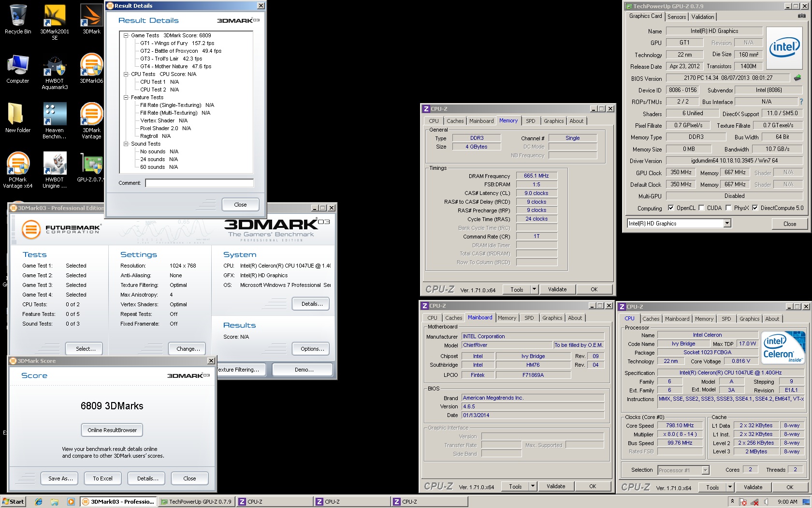The height and width of the screenshot is (508, 812).
Task: Open the Recycle Bin desktop icon
Action: tap(18, 19)
